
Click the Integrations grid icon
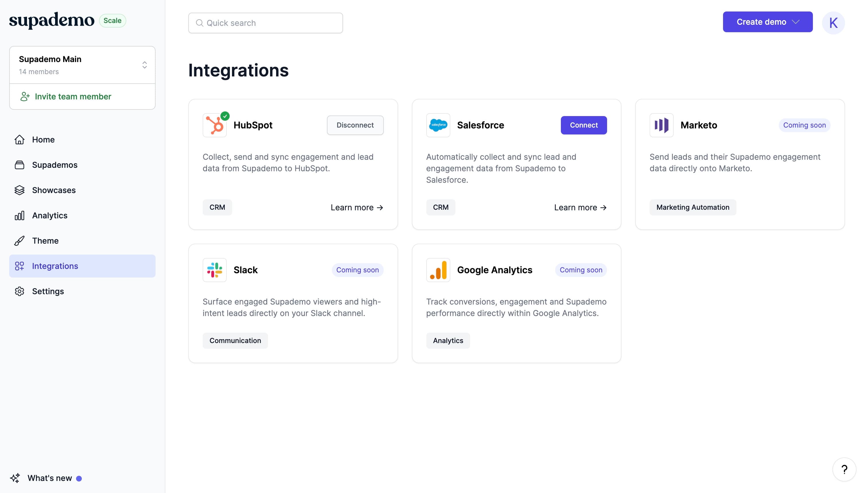coord(19,266)
